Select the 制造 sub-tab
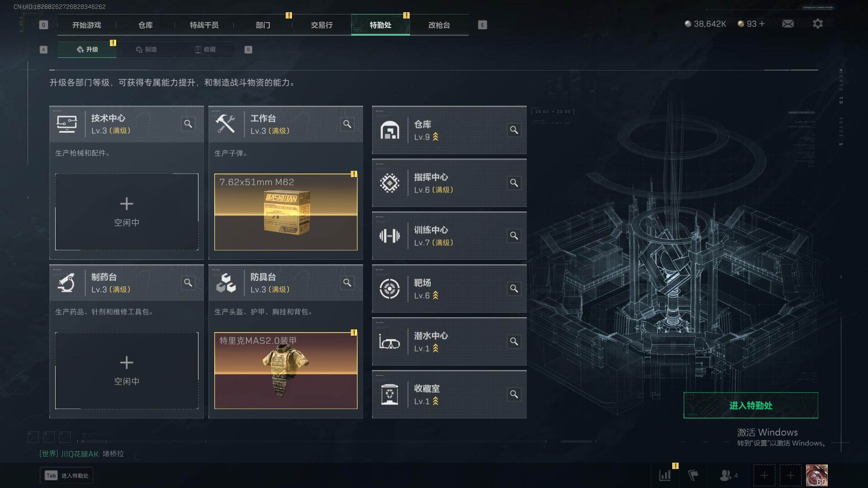The height and width of the screenshot is (488, 868). (x=146, y=49)
